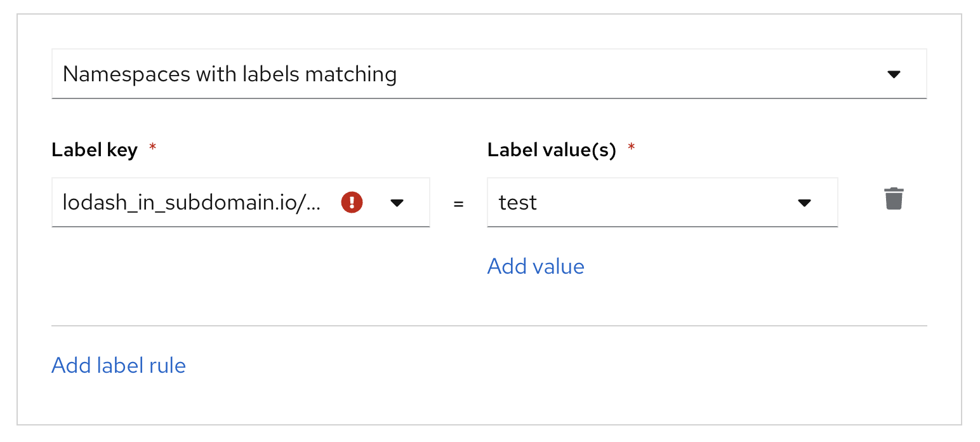The width and height of the screenshot is (980, 442).
Task: Click the "Namespaces with labels matching" text
Action: point(230,74)
